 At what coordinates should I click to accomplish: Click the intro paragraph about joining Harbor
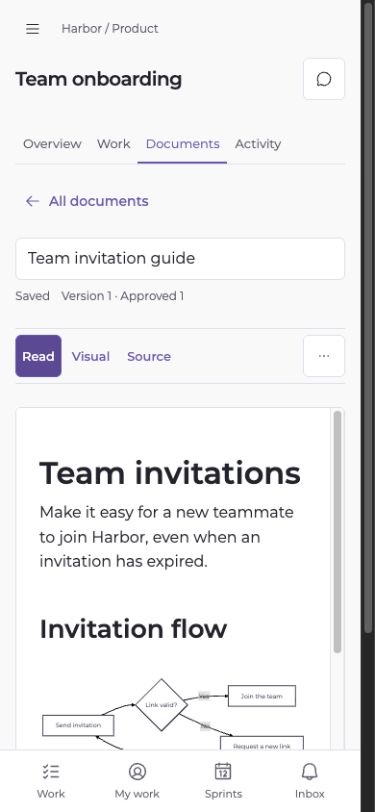(x=166, y=537)
